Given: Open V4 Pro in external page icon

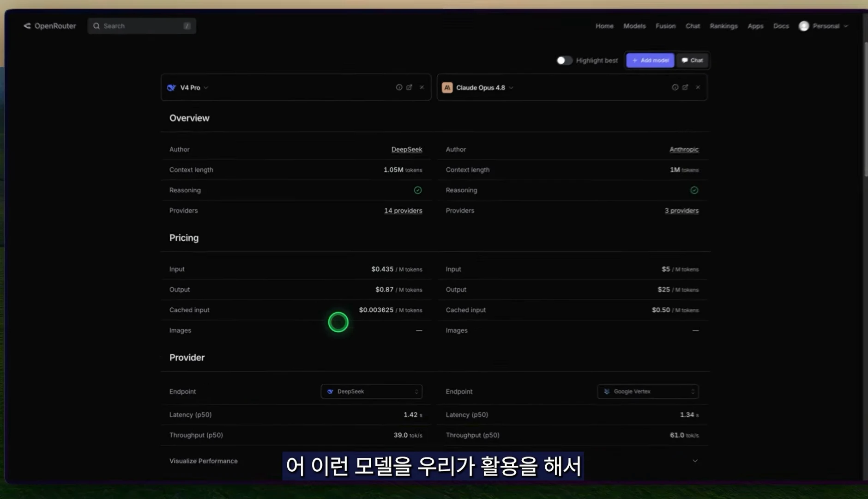Looking at the screenshot, I should [x=409, y=87].
